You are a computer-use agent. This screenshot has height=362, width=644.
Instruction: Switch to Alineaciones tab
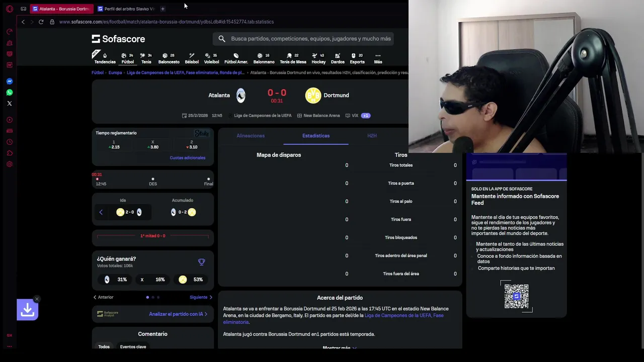click(x=251, y=136)
